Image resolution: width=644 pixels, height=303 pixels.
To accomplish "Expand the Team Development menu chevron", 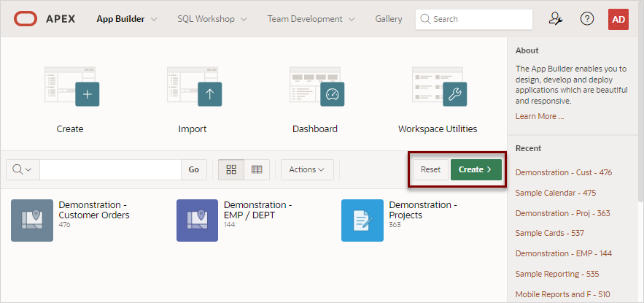I will pos(351,19).
